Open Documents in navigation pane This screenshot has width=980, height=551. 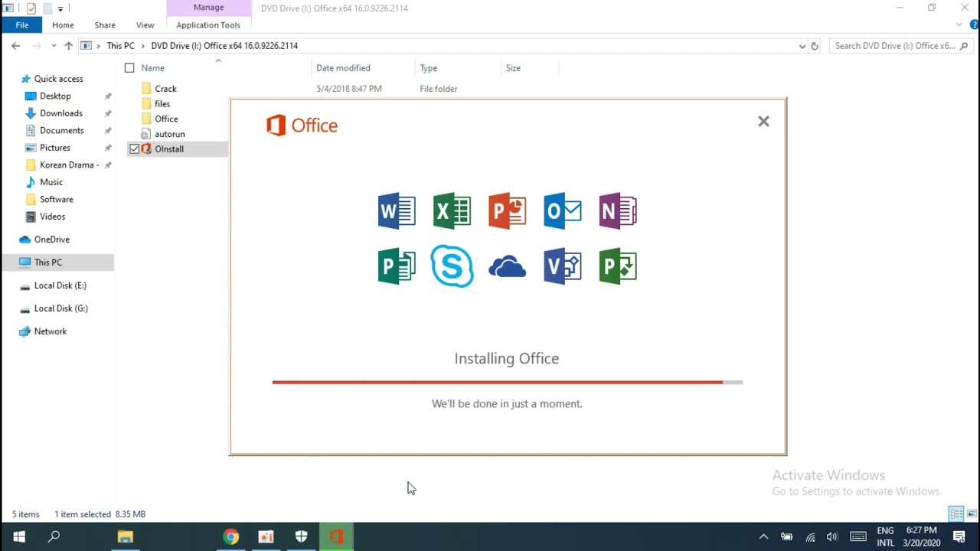[61, 131]
